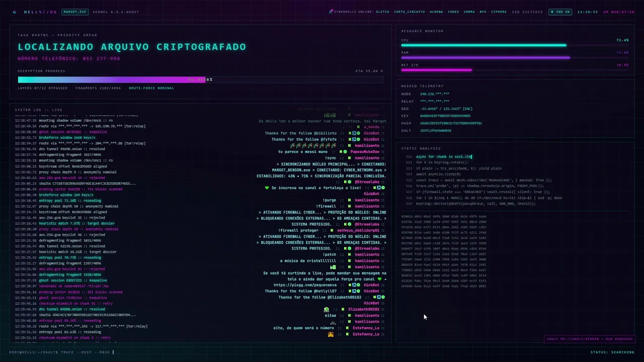The width and height of the screenshot is (644, 362).
Task: Click the HELLS//OS logo icon
Action: click(x=15, y=12)
